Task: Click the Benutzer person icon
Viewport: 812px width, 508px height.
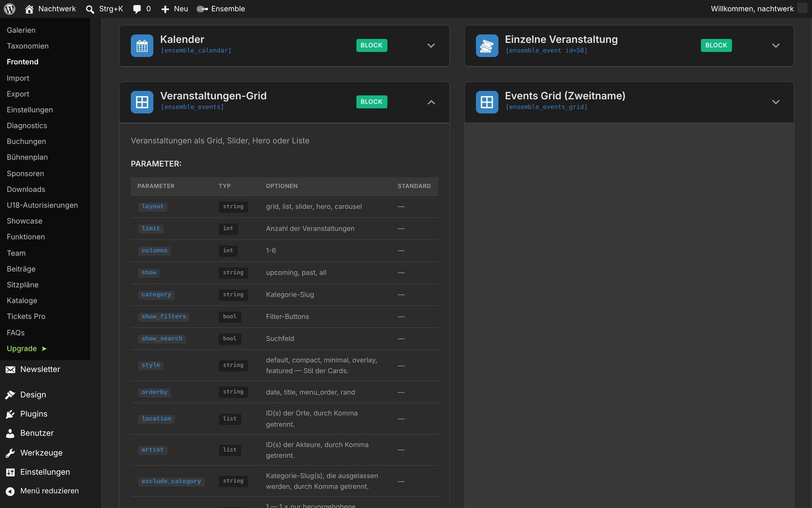Action: (10, 433)
